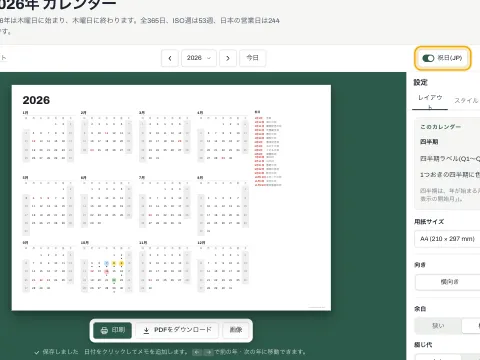Click the 四半期 entry in settings card
The height and width of the screenshot is (360, 480).
click(x=429, y=142)
